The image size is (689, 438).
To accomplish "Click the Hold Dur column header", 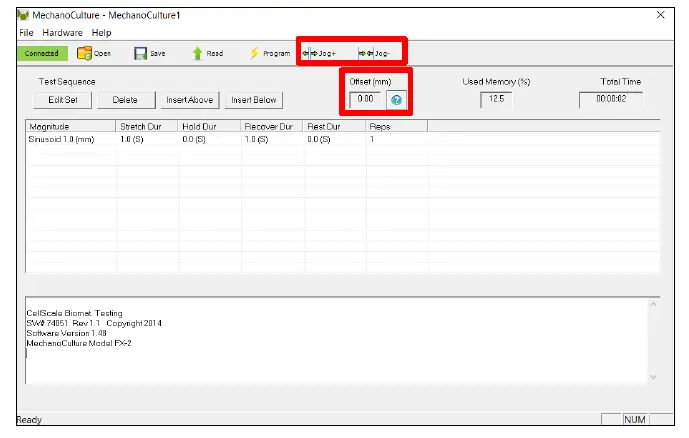I will pos(209,127).
